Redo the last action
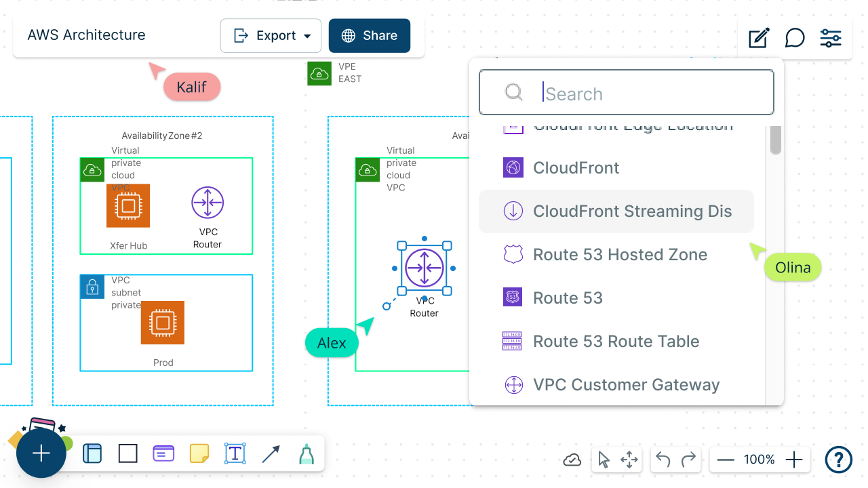 coord(689,460)
